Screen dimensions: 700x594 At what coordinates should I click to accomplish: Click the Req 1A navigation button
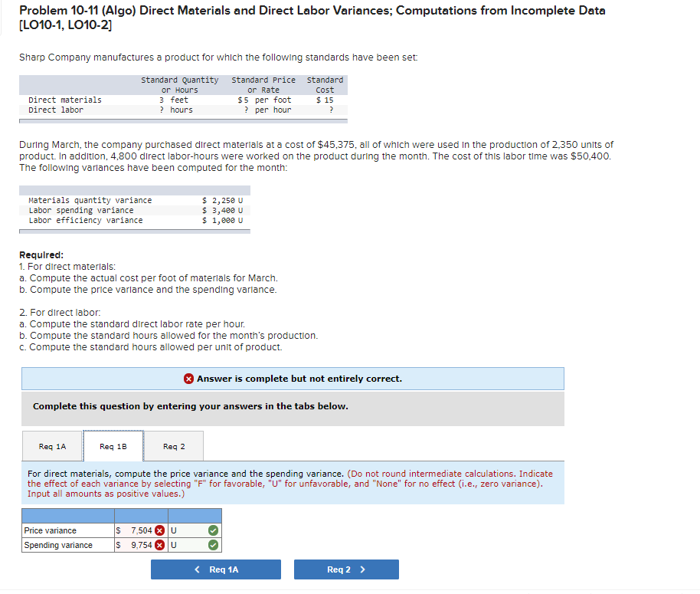(215, 569)
